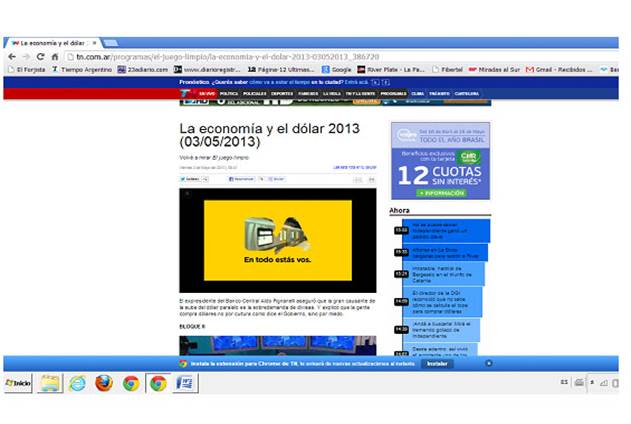Click the browser Back arrow button
The image size is (631, 424).
tap(11, 57)
